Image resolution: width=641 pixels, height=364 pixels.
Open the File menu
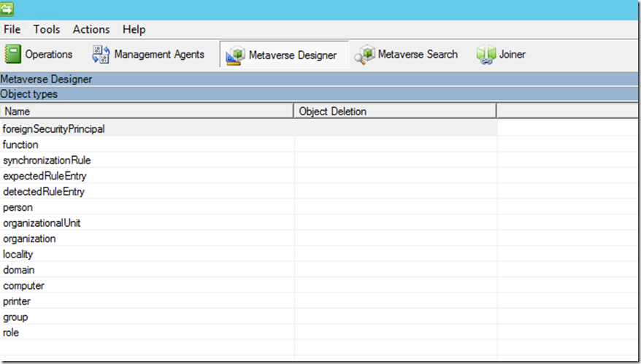click(12, 29)
